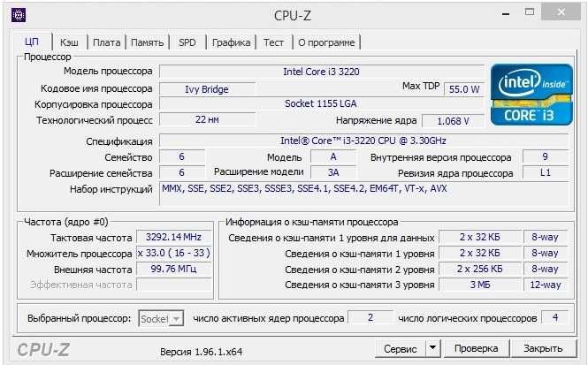Click the Версия 1.96.1.x64 text
Screen dimensions: 588x365
pos(201,352)
